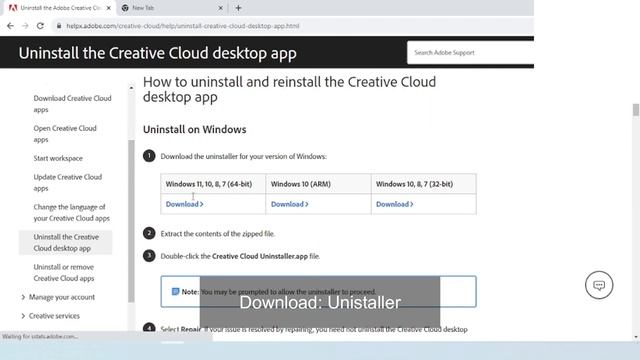This screenshot has width=640, height=360.
Task: Click the padlock site info icon
Action: (59, 26)
